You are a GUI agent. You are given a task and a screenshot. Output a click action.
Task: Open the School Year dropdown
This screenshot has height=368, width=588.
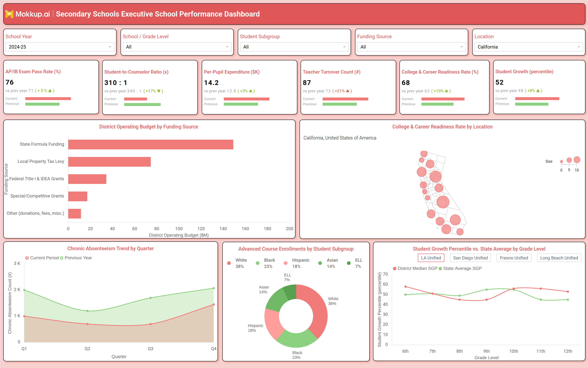60,47
